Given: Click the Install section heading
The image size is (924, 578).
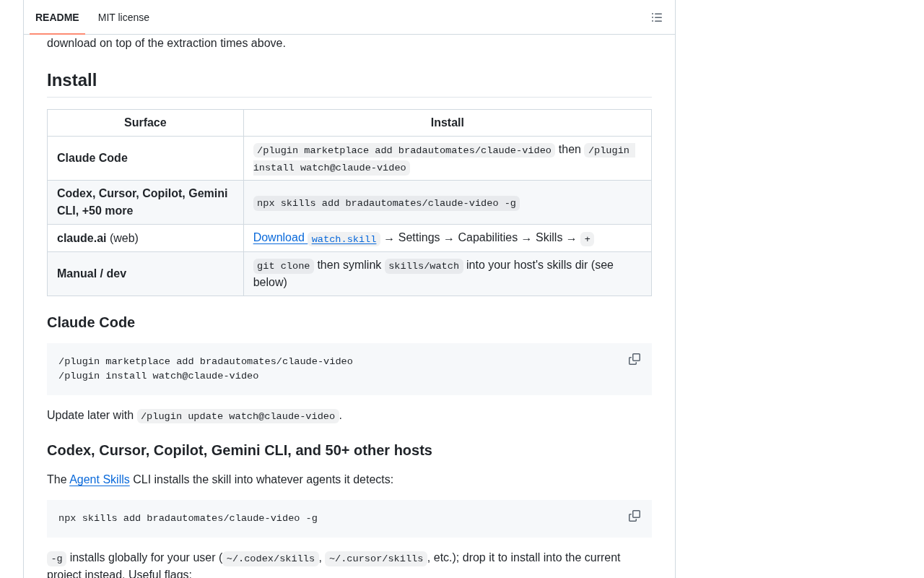Looking at the screenshot, I should 72,80.
